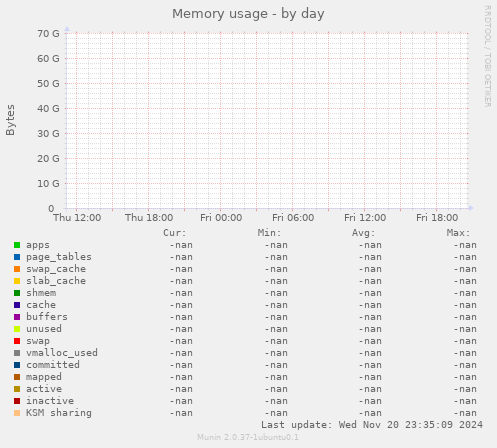Image resolution: width=497 pixels, height=448 pixels.
Task: Select the 'inactive' legend label
Action: (x=50, y=401)
